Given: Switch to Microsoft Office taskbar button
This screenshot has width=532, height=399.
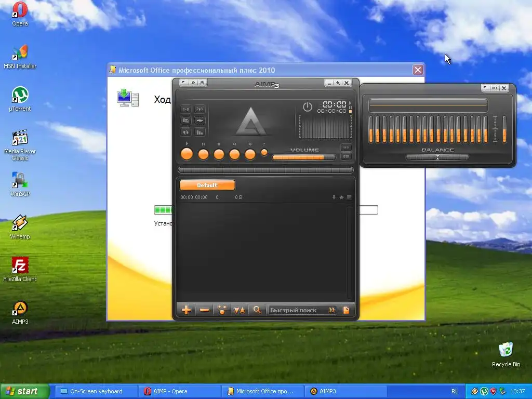Looking at the screenshot, I should pyautogui.click(x=262, y=391).
